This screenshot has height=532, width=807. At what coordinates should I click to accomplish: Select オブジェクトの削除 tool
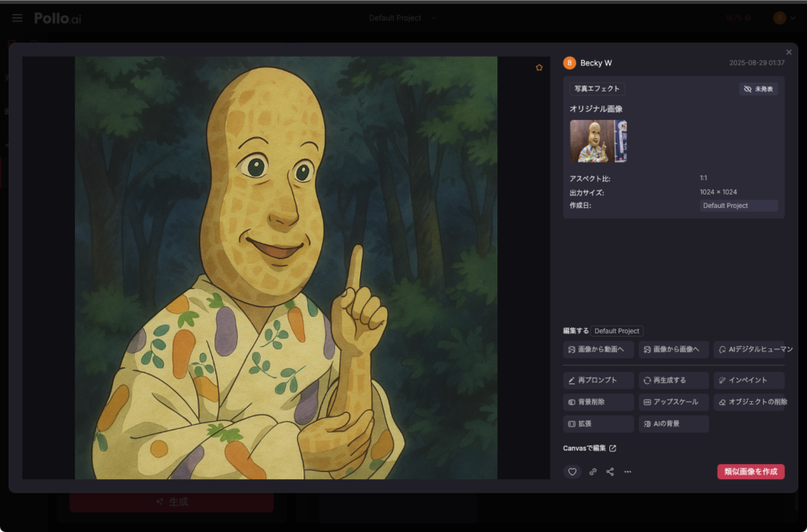749,402
